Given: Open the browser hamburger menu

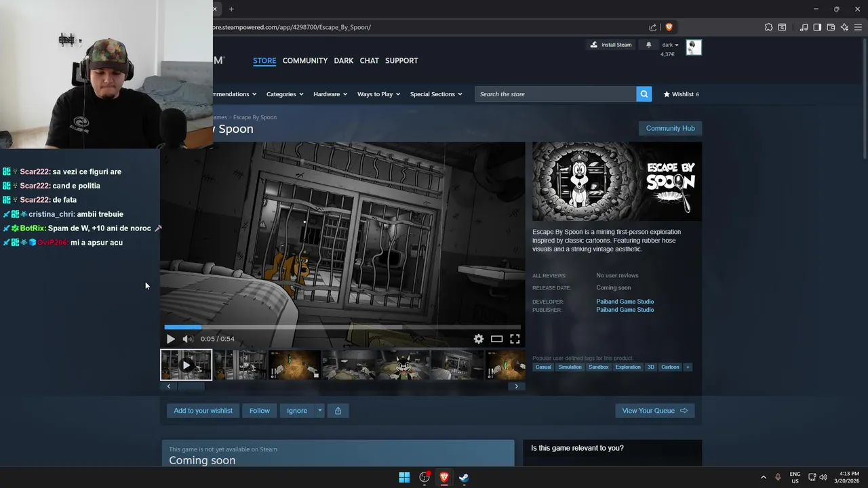Looking at the screenshot, I should [858, 27].
